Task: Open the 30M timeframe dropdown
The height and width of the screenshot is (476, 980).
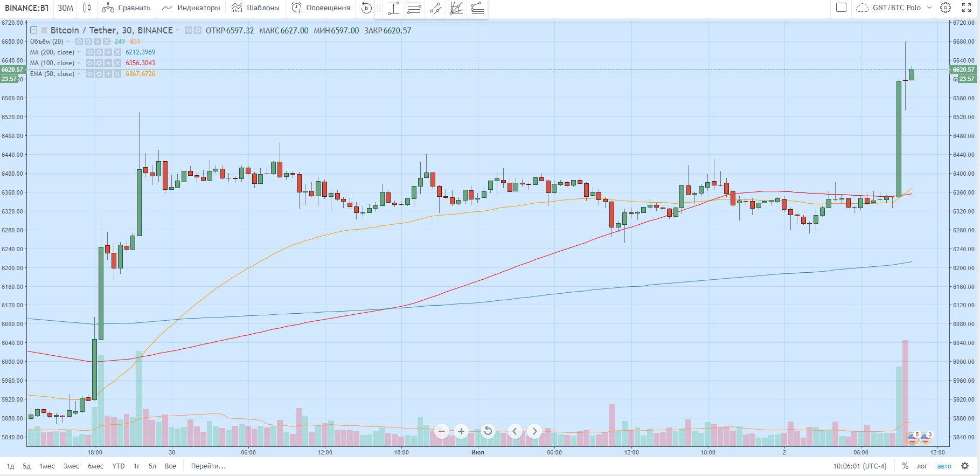Action: click(65, 8)
